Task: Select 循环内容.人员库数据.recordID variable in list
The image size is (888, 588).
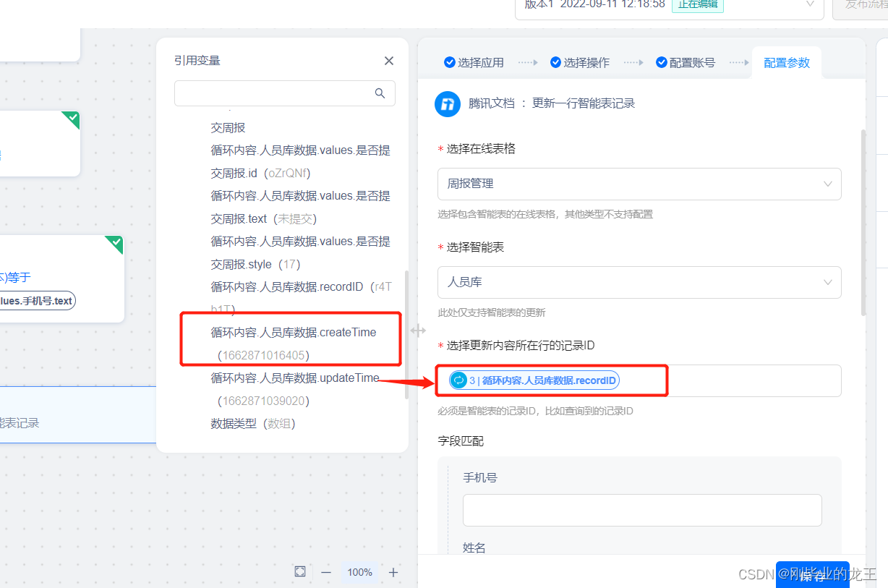Action: tap(301, 298)
